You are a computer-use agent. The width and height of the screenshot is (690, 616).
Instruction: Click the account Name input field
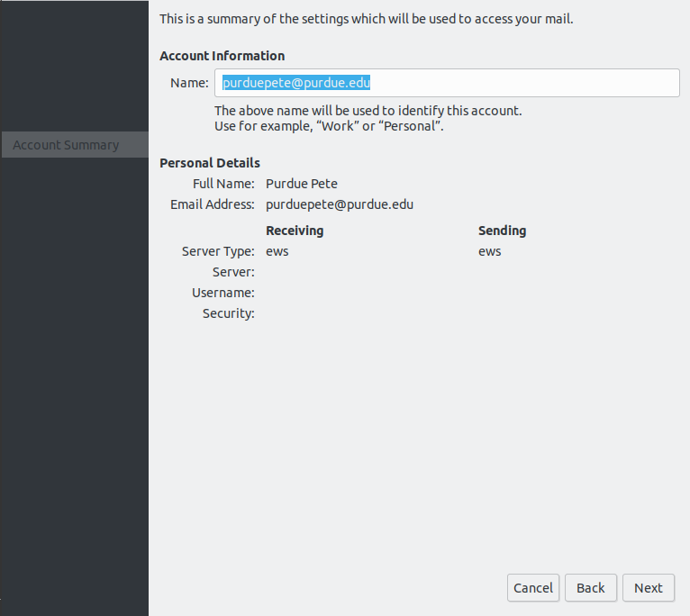click(x=447, y=83)
